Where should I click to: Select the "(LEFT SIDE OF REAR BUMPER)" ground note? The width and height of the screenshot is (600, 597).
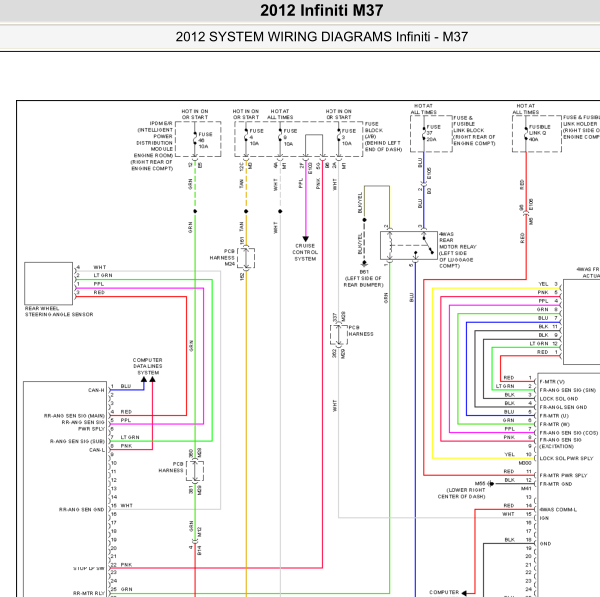click(364, 281)
